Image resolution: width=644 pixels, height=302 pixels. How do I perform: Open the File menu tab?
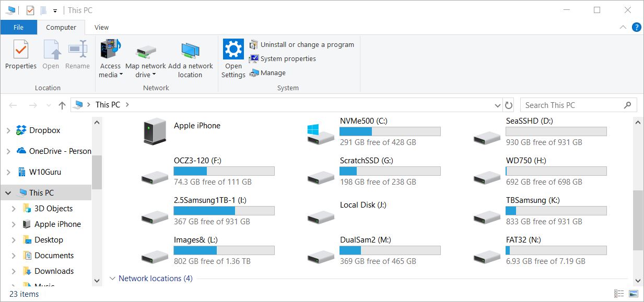click(19, 28)
